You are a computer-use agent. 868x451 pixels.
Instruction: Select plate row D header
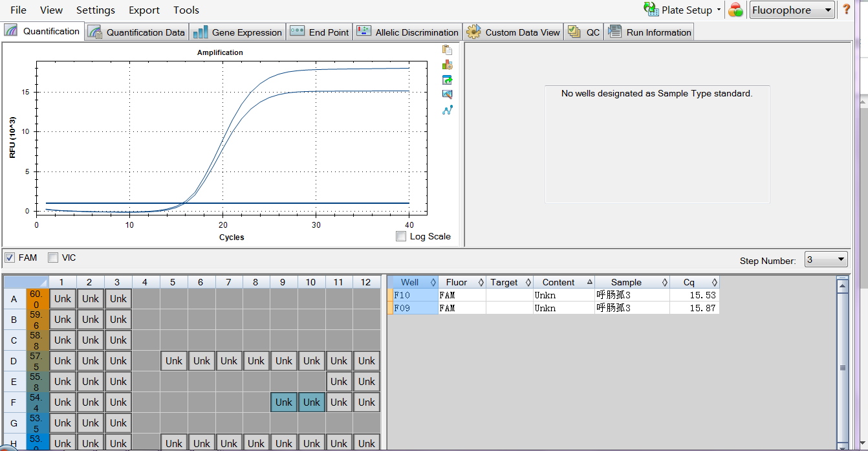tap(14, 360)
